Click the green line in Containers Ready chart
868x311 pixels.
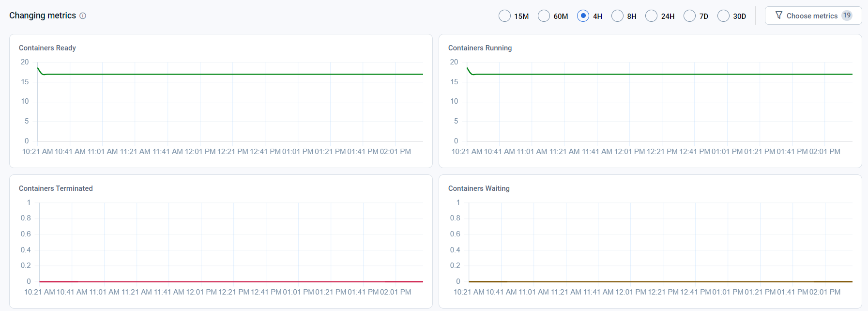pos(232,74)
